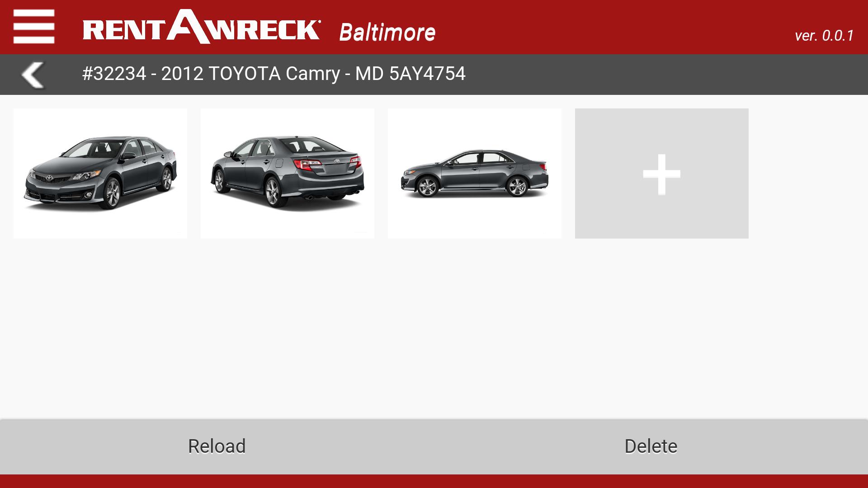Image resolution: width=868 pixels, height=488 pixels.
Task: Tap the plus icon to add photo
Action: (661, 174)
